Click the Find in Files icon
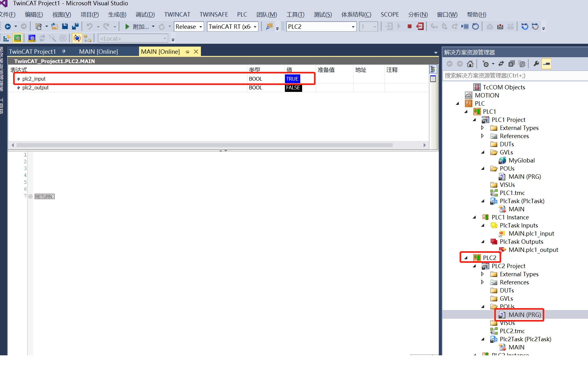Image resolution: width=588 pixels, height=370 pixels. 269,27
